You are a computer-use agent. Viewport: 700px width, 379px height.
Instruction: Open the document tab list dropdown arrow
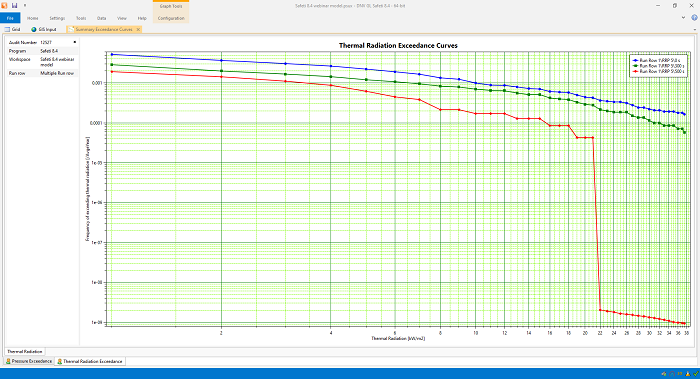click(x=695, y=29)
